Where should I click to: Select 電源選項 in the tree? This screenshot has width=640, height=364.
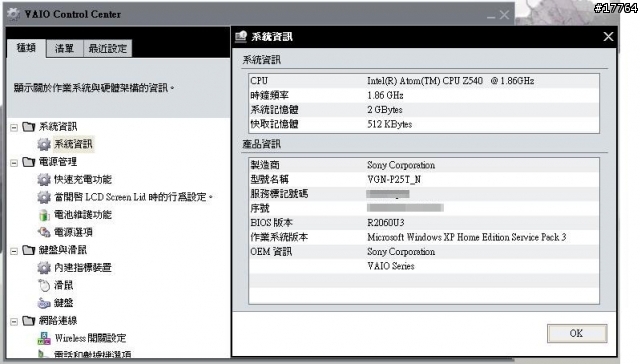(x=73, y=232)
